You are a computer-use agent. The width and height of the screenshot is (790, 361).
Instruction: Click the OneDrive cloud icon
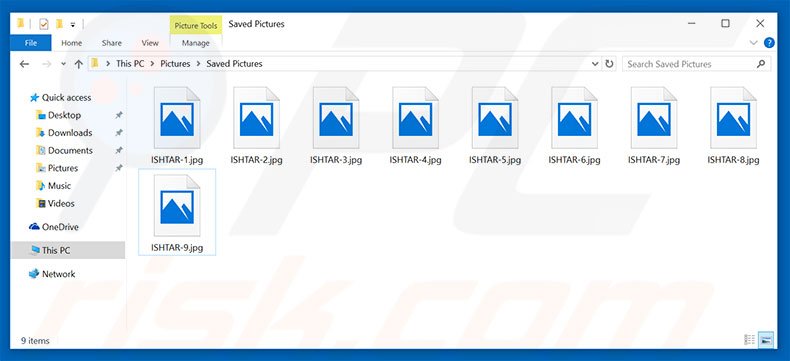34,227
